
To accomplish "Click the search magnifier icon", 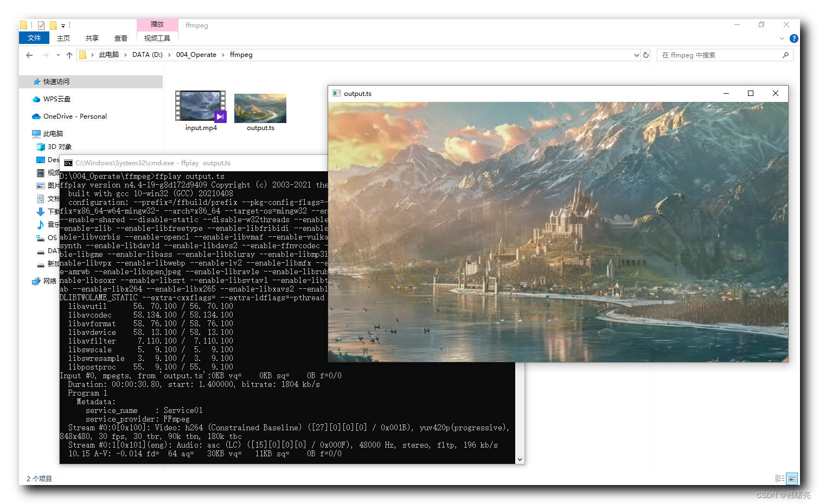I will coord(785,55).
